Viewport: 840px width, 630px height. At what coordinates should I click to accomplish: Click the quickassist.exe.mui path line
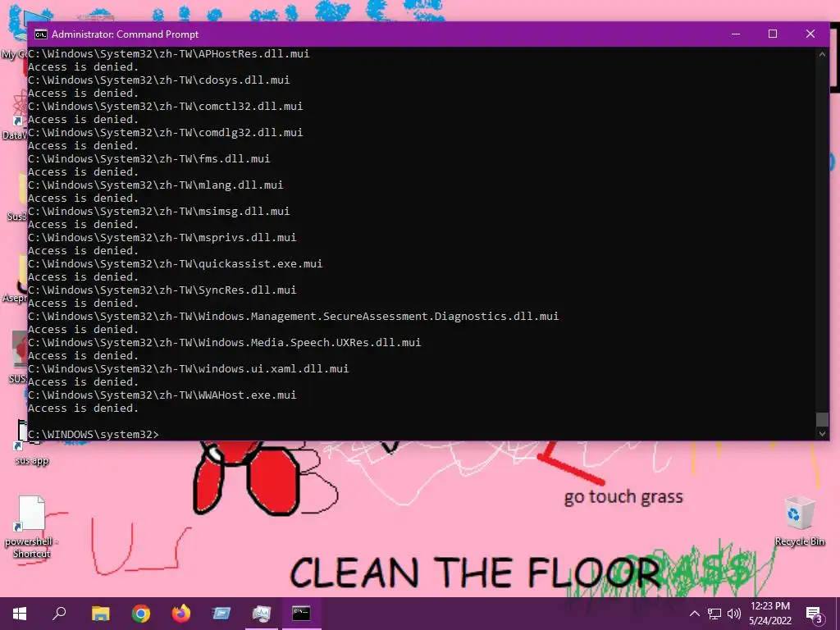pos(176,263)
